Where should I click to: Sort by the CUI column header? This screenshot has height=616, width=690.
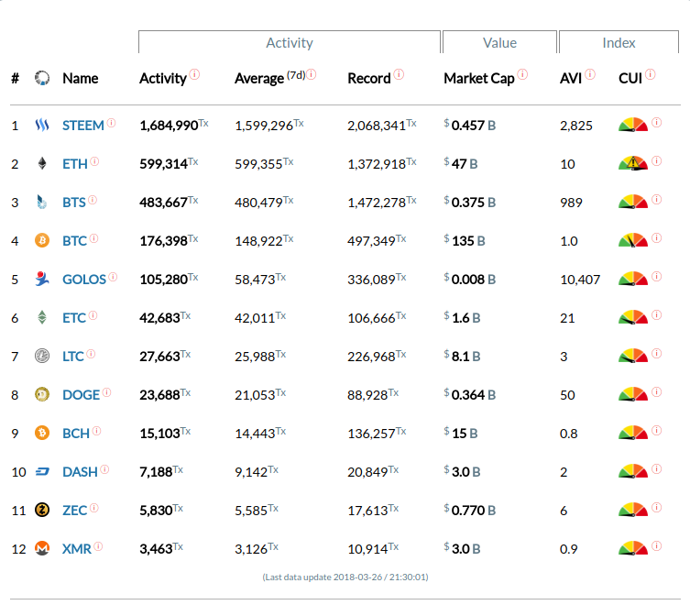pos(630,79)
